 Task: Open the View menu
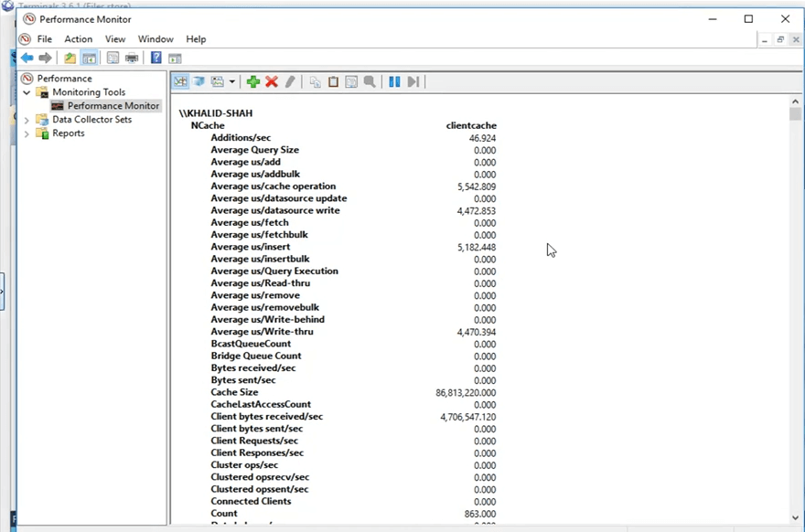pyautogui.click(x=115, y=39)
